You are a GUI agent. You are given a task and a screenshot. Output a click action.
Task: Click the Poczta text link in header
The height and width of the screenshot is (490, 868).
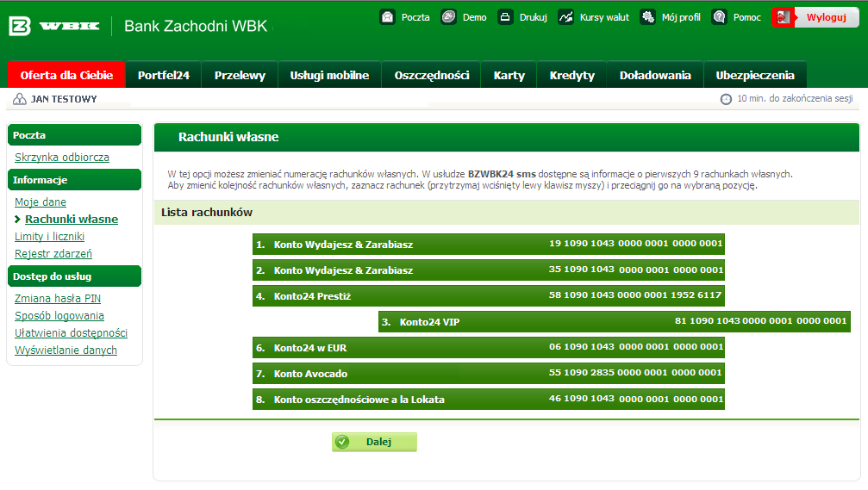(x=415, y=18)
